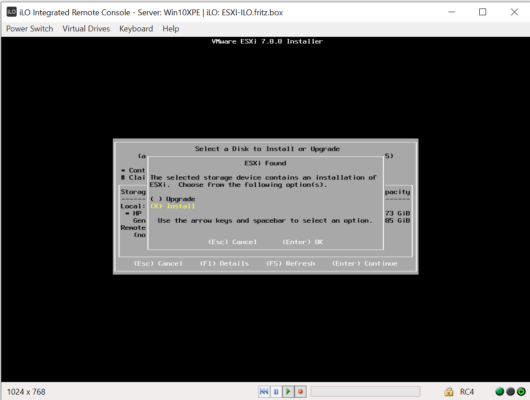Maximize the iLO console window
This screenshot has height=400, width=530.
483,12
